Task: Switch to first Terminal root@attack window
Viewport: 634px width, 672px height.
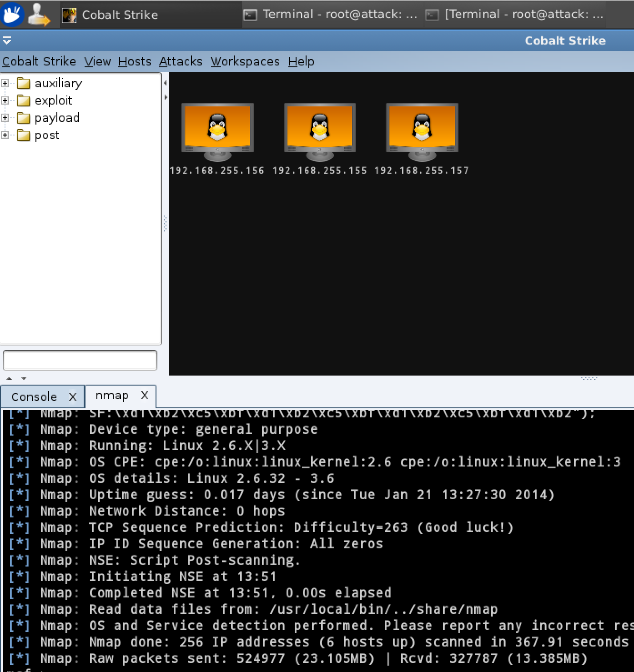Action: point(331,15)
